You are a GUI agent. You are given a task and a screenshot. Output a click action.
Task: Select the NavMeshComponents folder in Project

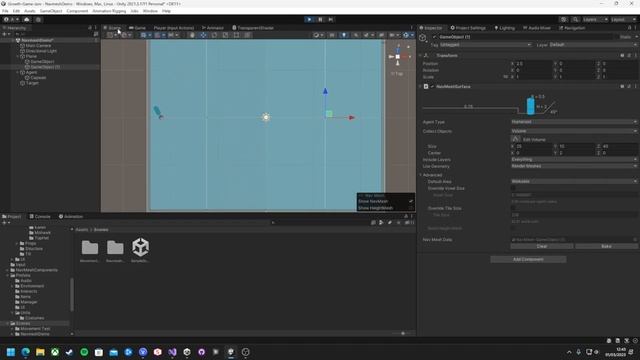click(x=37, y=270)
